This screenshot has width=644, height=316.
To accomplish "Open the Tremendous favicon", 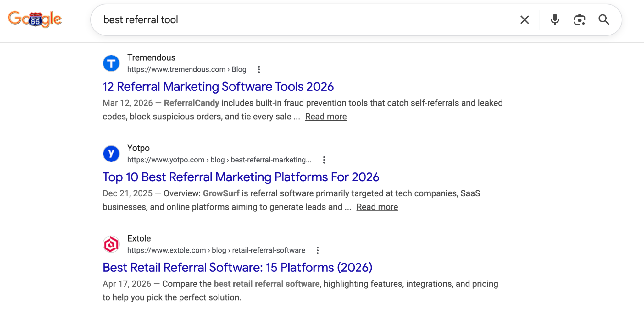I will coord(111,63).
